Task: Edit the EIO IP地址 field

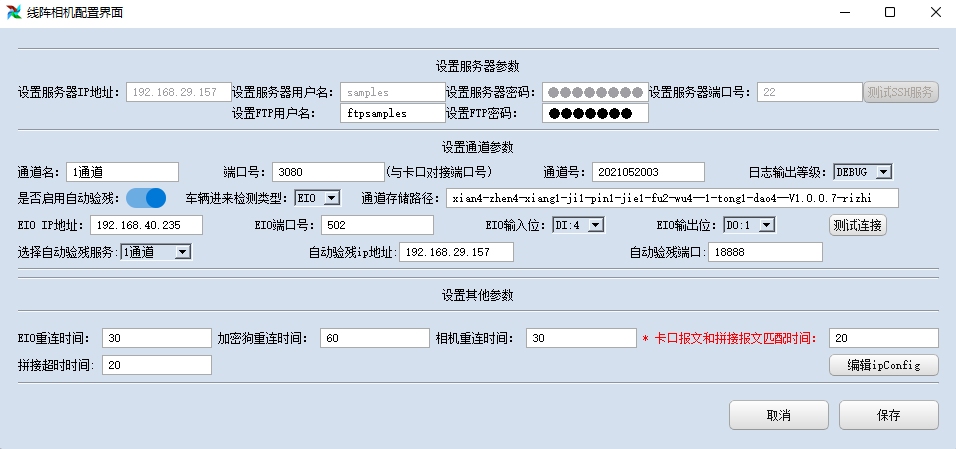Action: point(146,225)
